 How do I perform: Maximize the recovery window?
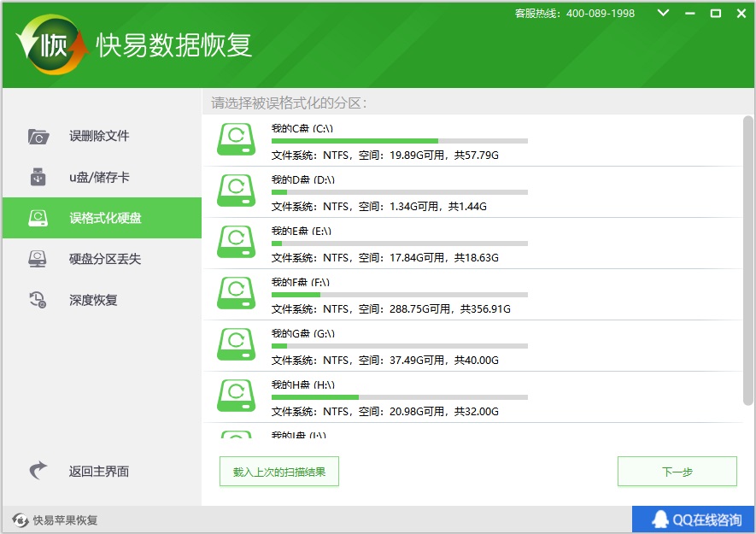point(716,14)
